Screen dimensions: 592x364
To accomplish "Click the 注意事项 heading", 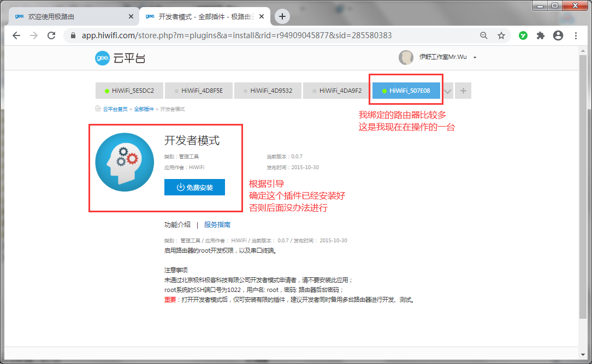I will tap(176, 271).
